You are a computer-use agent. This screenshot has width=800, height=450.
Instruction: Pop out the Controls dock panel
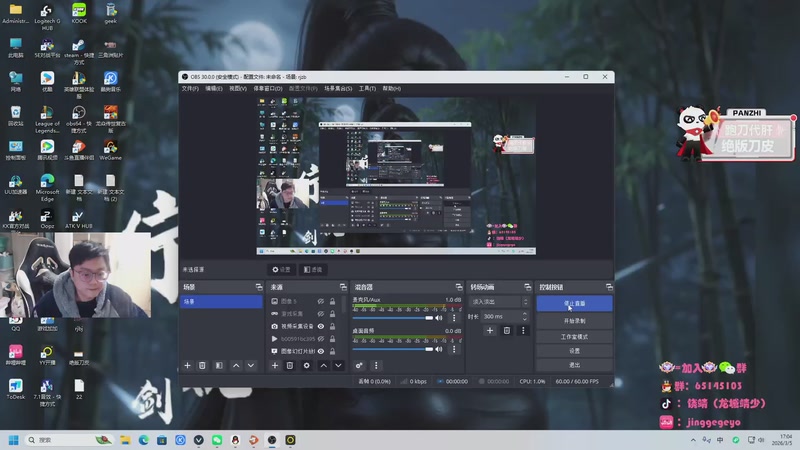point(609,287)
